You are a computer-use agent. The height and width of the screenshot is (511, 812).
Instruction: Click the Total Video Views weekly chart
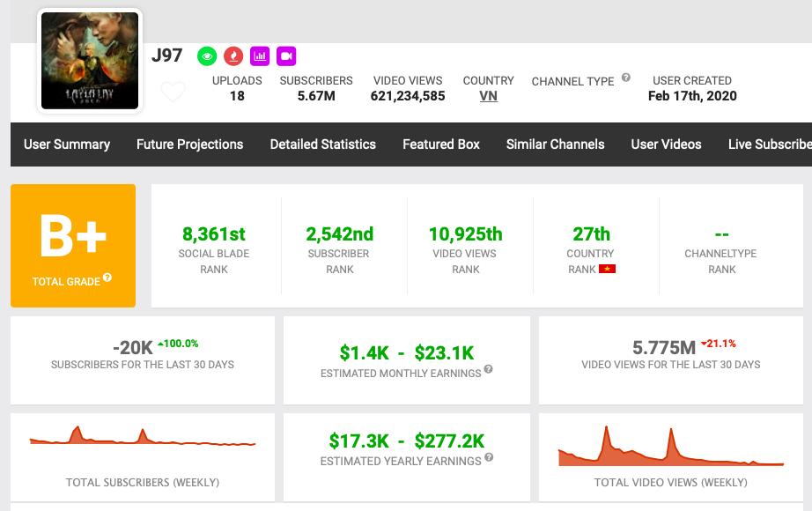tap(670, 447)
